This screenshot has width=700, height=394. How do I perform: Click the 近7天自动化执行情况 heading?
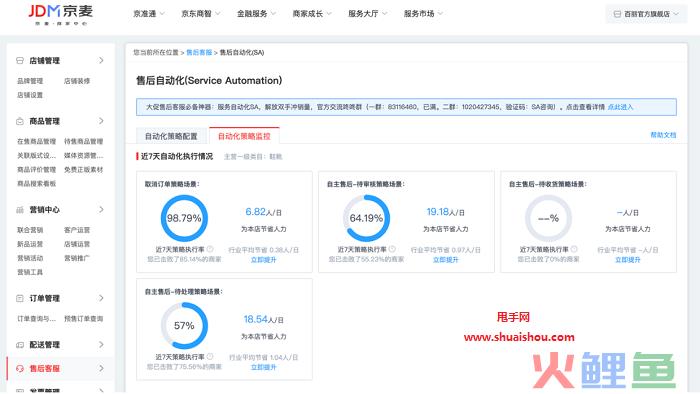pos(177,156)
